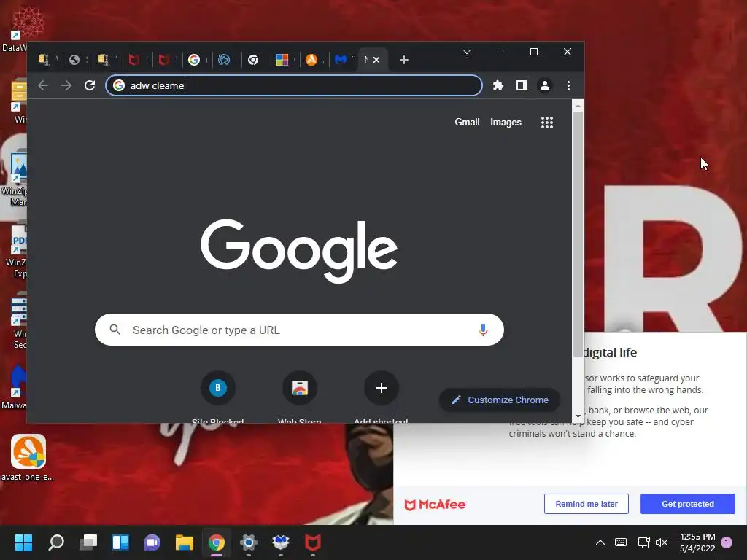The width and height of the screenshot is (747, 560).
Task: Open network status tray icon
Action: (x=643, y=542)
